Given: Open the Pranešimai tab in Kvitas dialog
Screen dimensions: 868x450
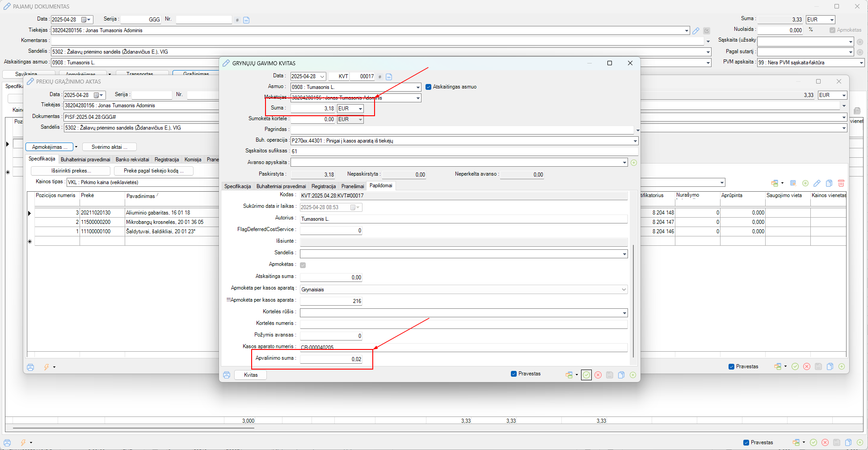Looking at the screenshot, I should [x=353, y=186].
